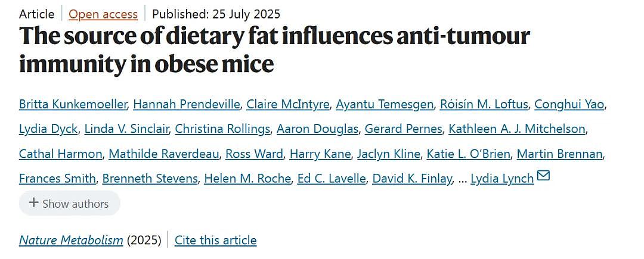This screenshot has width=644, height=259.
Task: Open corresponding author Lydia Lynch link
Action: (x=502, y=179)
